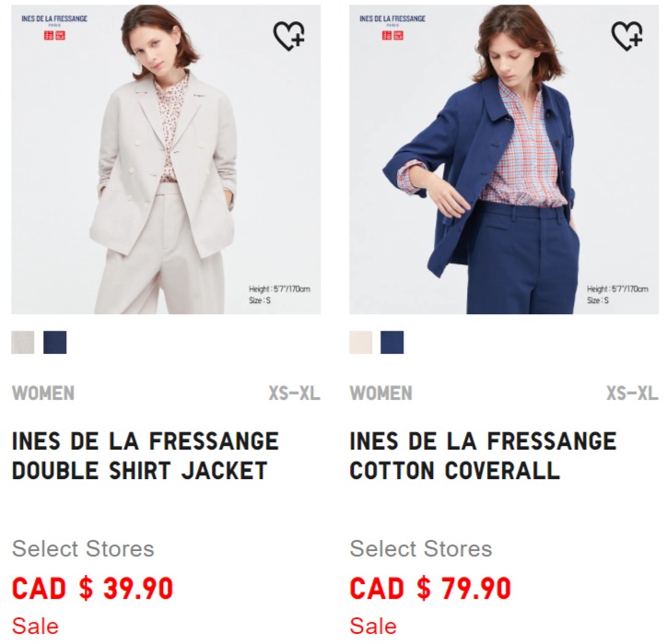This screenshot has width=667, height=644.
Task: Select light gray swatch for Double Shirt Jacket
Action: (x=22, y=343)
